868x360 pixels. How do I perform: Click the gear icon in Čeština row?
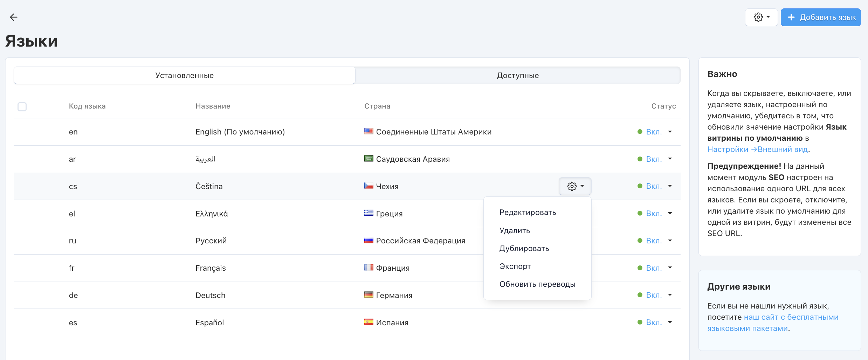[x=575, y=186]
